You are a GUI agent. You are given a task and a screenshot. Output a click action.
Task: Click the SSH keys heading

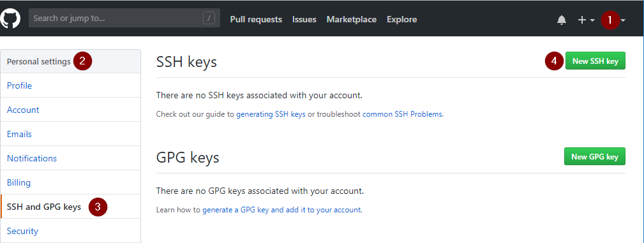pos(186,62)
